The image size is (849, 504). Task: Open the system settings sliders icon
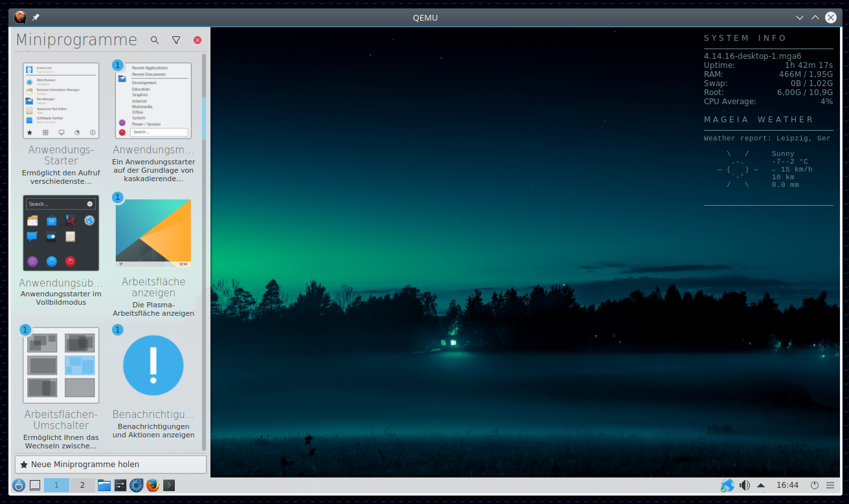120,485
